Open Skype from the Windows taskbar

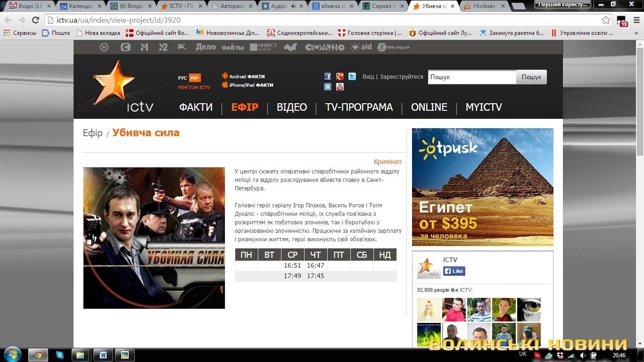point(60,355)
